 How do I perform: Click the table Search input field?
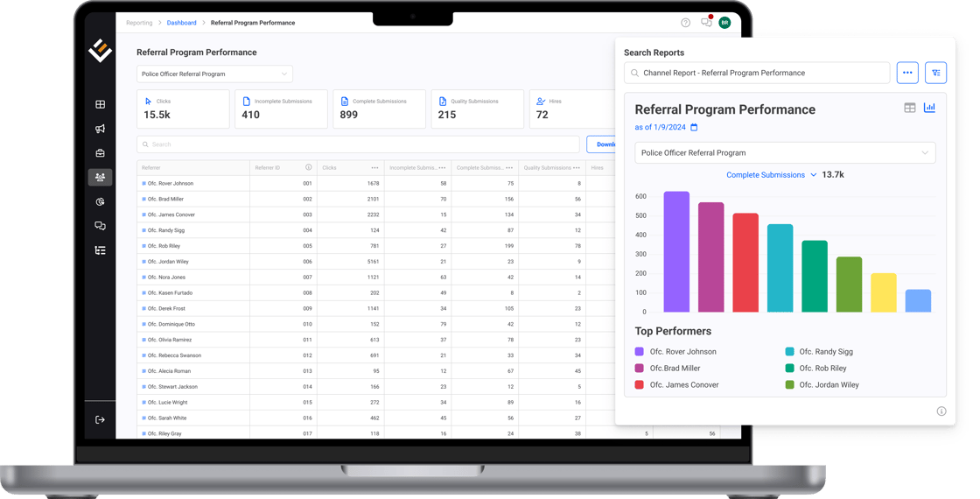point(358,144)
